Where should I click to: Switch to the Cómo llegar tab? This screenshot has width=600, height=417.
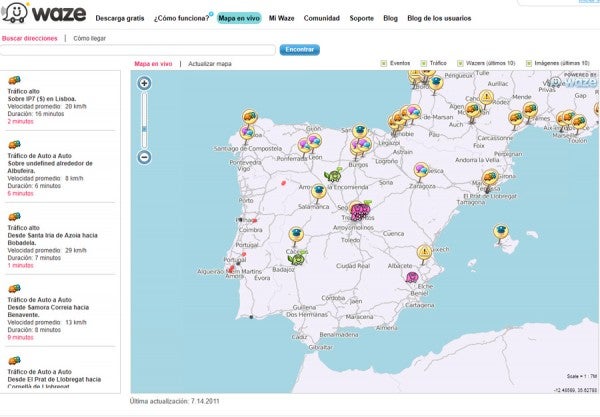[90, 38]
